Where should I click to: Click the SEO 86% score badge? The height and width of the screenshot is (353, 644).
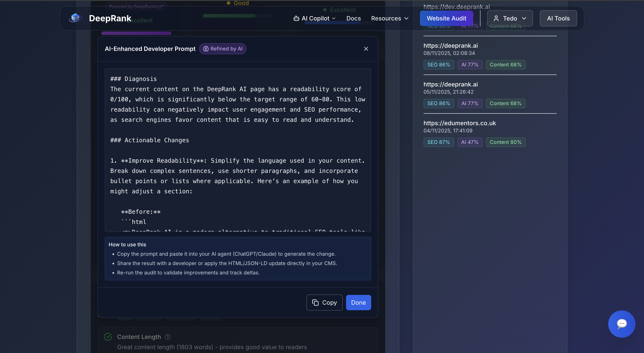tap(439, 65)
